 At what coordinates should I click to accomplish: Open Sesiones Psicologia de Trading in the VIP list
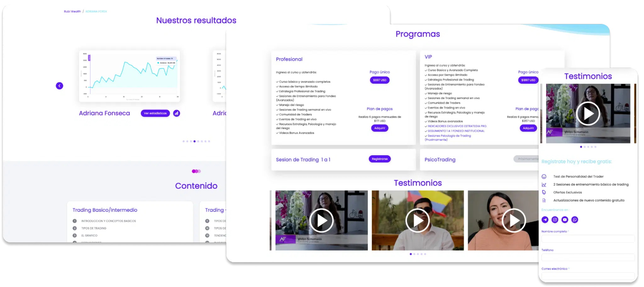pyautogui.click(x=448, y=138)
